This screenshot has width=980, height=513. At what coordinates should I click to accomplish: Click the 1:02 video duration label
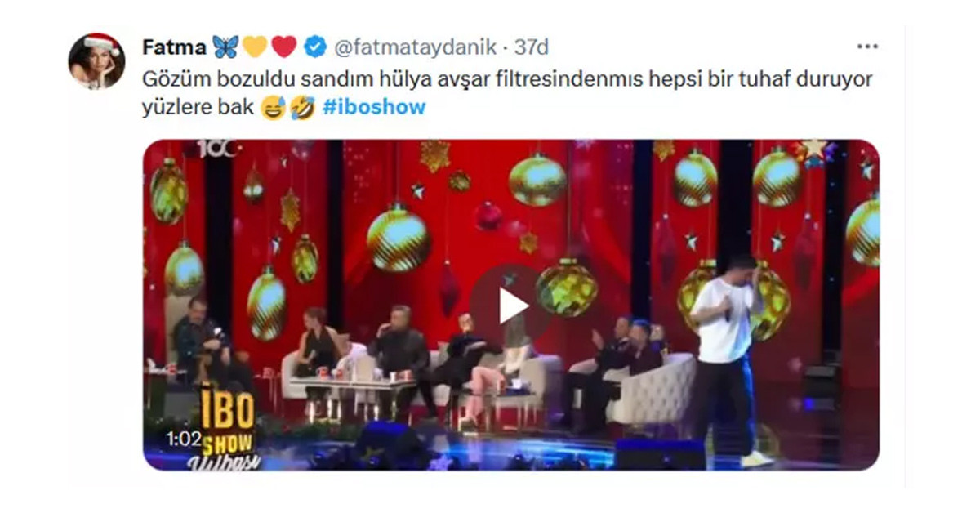tap(184, 439)
